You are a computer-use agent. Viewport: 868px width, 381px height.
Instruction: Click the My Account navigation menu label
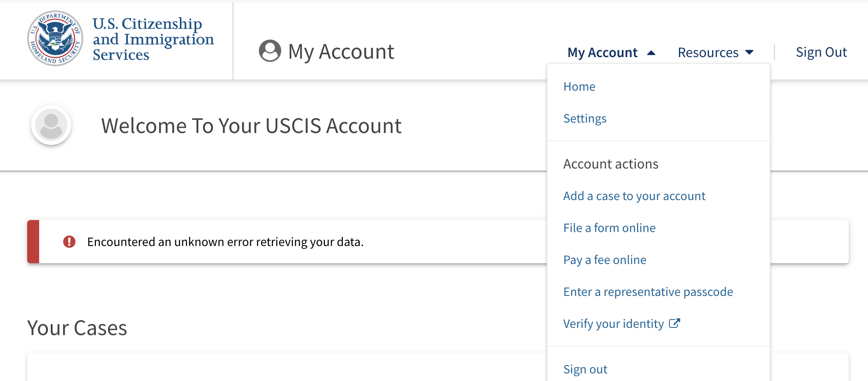602,52
